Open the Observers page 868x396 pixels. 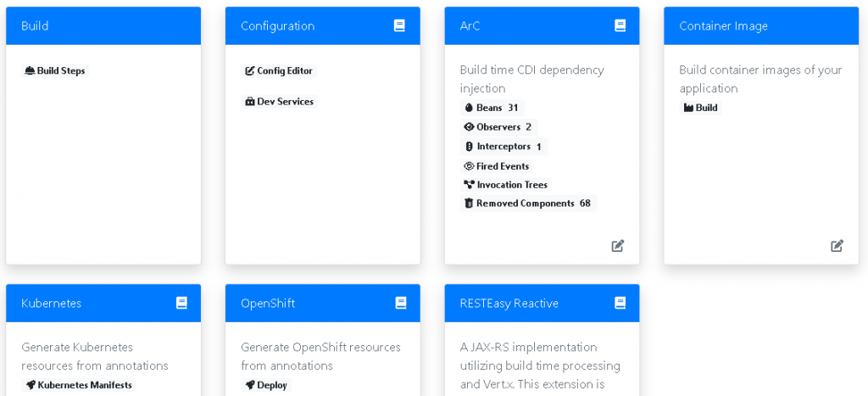coord(498,127)
